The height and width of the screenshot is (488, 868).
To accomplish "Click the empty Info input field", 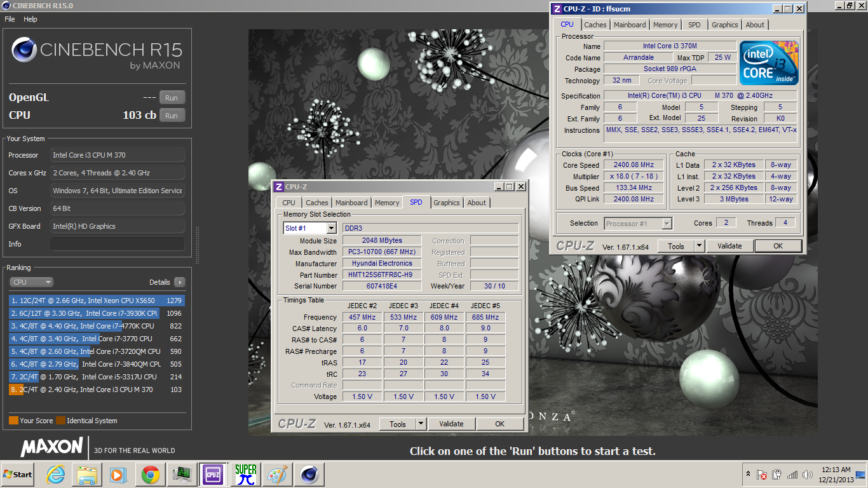I will coord(118,244).
